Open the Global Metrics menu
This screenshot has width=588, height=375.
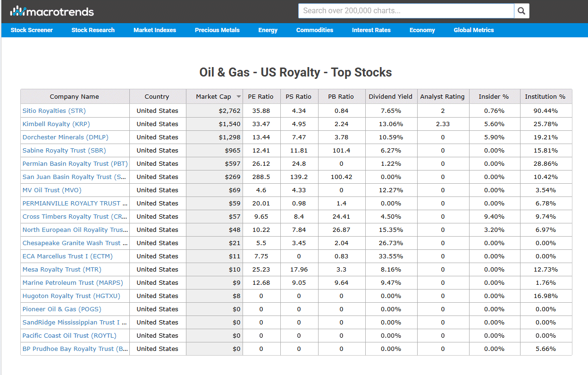point(474,30)
